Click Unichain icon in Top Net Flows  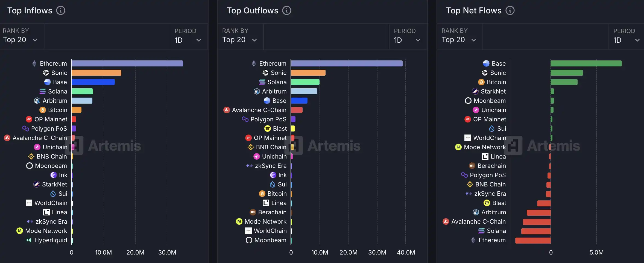(476, 110)
